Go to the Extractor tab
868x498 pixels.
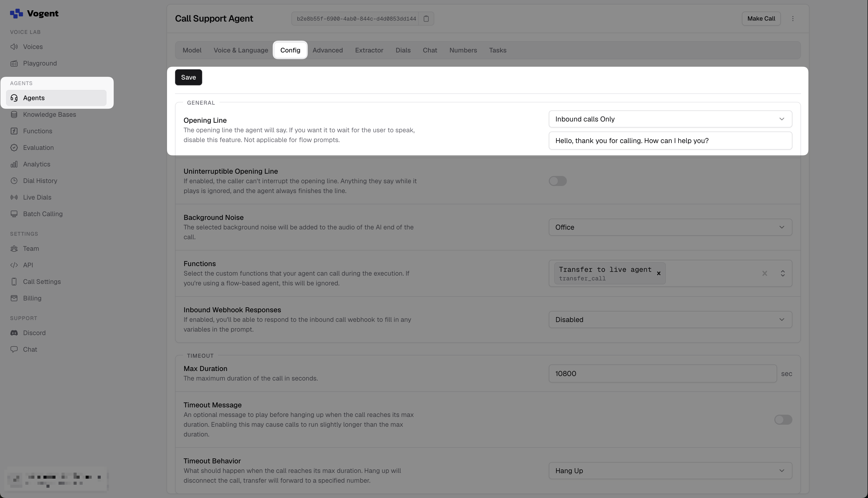(x=369, y=50)
